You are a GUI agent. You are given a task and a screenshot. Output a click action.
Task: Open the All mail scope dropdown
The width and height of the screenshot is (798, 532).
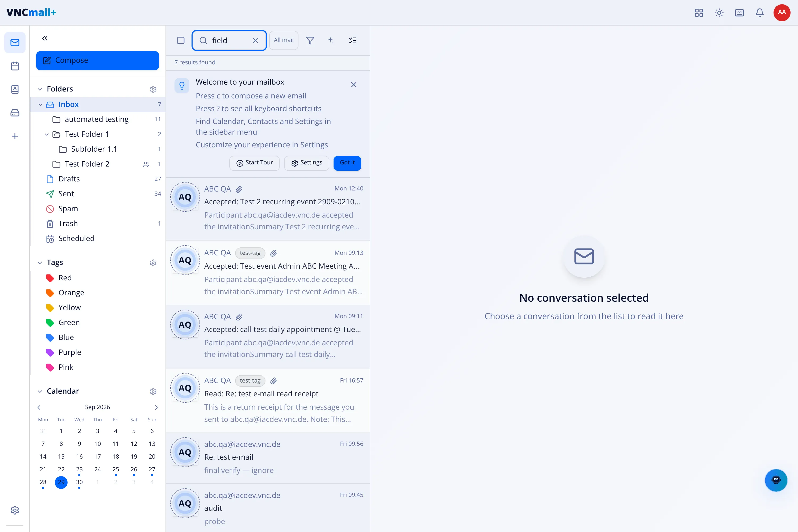pos(284,40)
